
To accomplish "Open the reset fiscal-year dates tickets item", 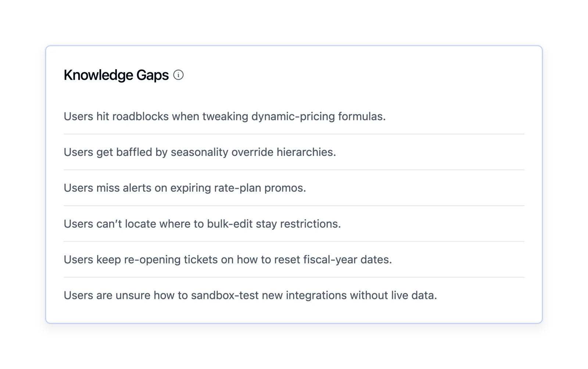I will click(x=294, y=259).
